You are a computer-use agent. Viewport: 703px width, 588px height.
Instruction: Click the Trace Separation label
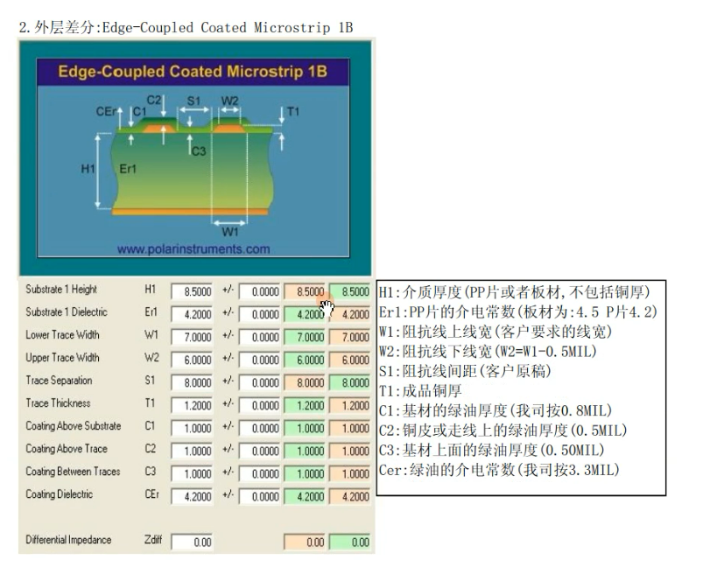pyautogui.click(x=59, y=381)
